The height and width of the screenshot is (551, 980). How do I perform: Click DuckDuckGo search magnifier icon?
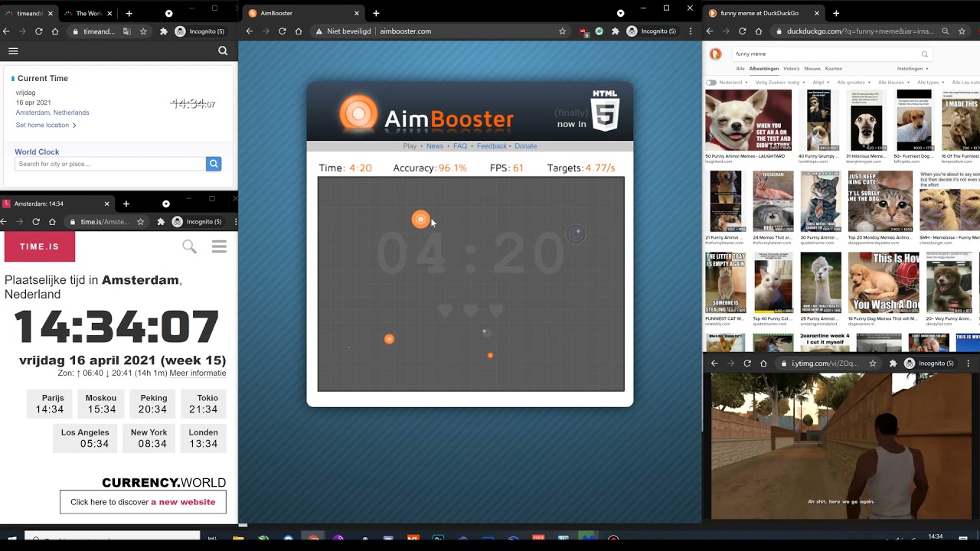(924, 54)
